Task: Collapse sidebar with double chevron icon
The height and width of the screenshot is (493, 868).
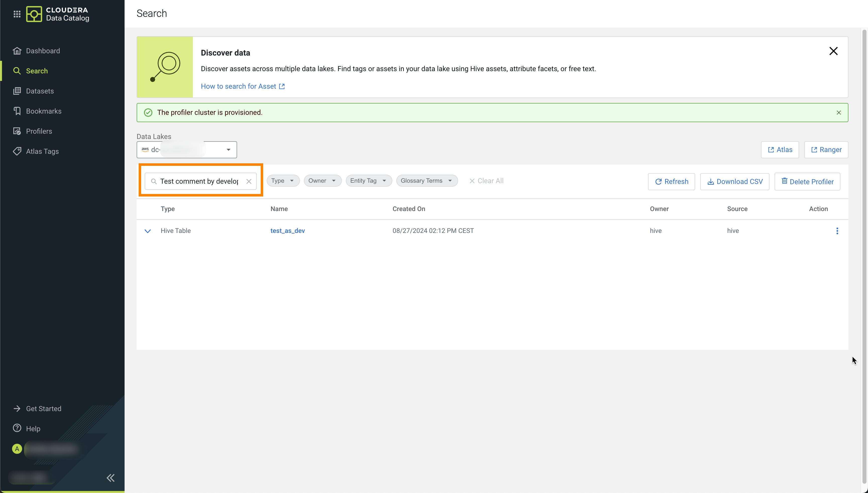Action: pyautogui.click(x=111, y=478)
